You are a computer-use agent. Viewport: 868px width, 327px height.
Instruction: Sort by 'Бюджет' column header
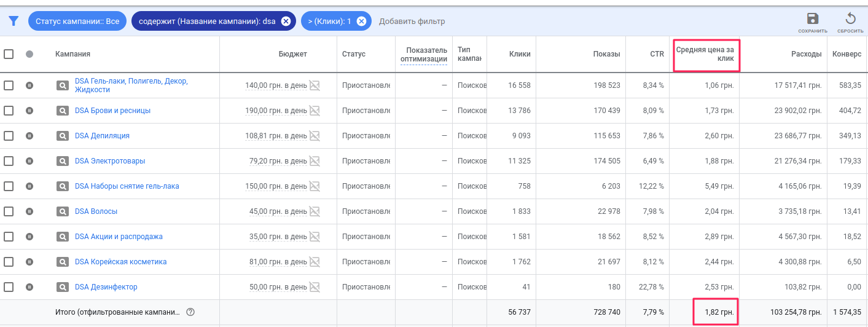coord(292,54)
